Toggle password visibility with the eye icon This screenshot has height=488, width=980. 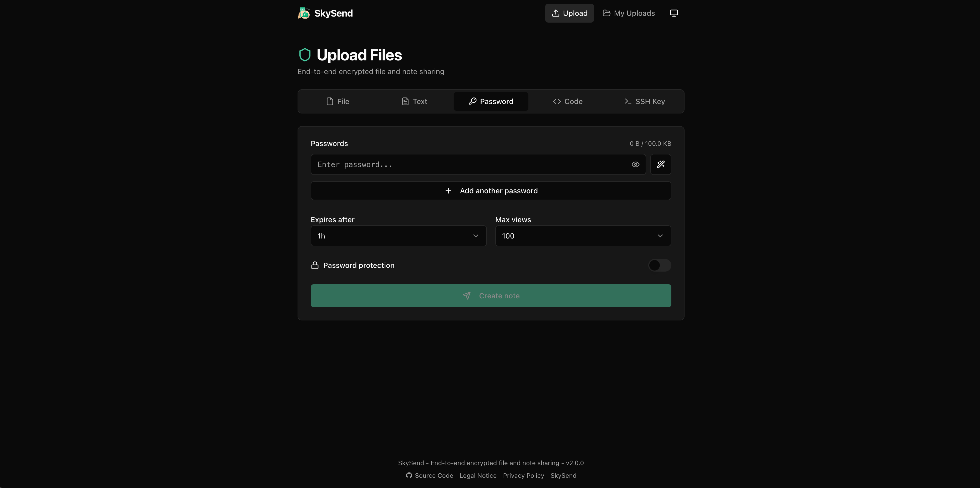pyautogui.click(x=635, y=165)
